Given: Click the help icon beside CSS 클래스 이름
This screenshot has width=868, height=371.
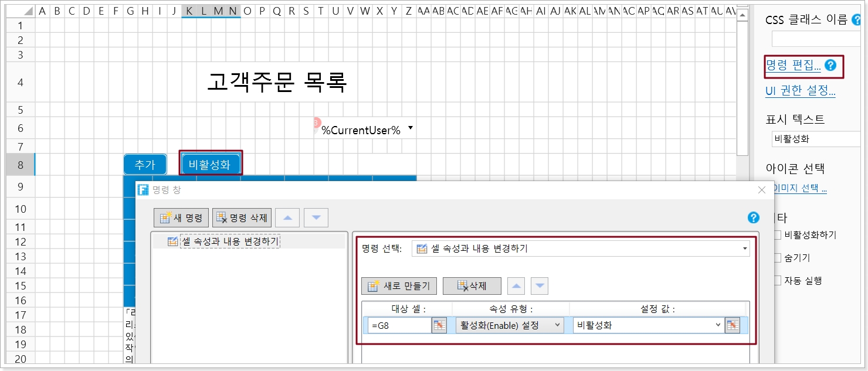Looking at the screenshot, I should click(857, 20).
